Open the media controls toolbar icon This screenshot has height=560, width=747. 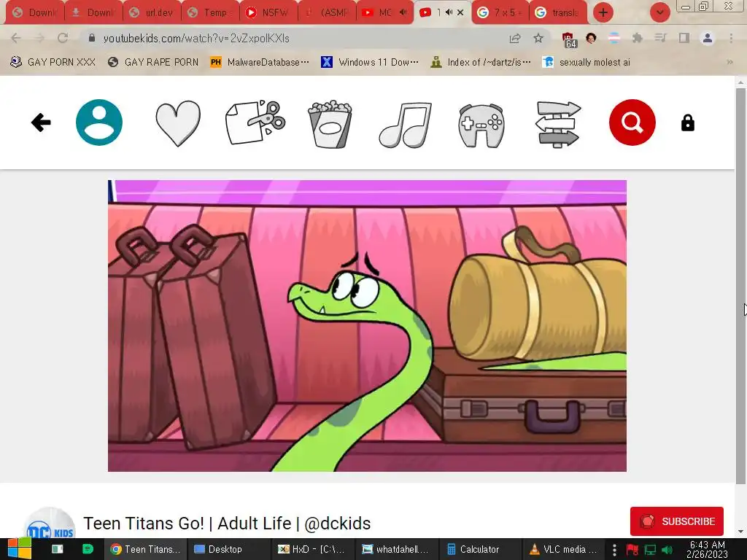(660, 38)
